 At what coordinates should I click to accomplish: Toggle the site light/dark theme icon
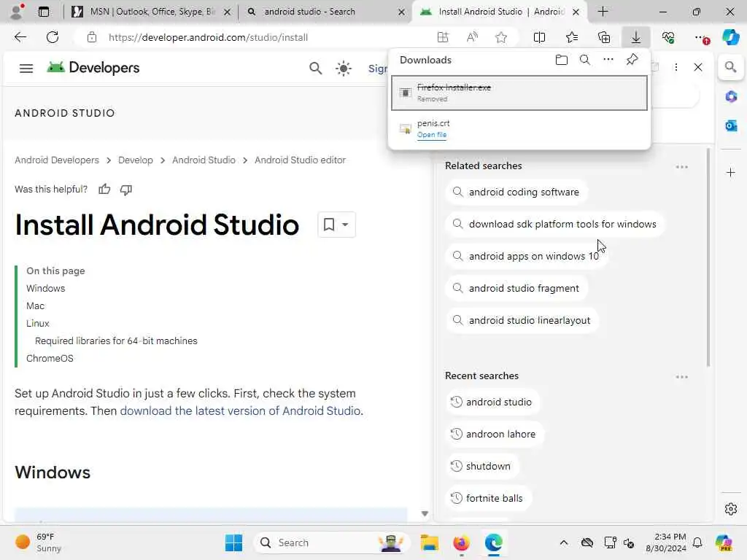click(344, 68)
